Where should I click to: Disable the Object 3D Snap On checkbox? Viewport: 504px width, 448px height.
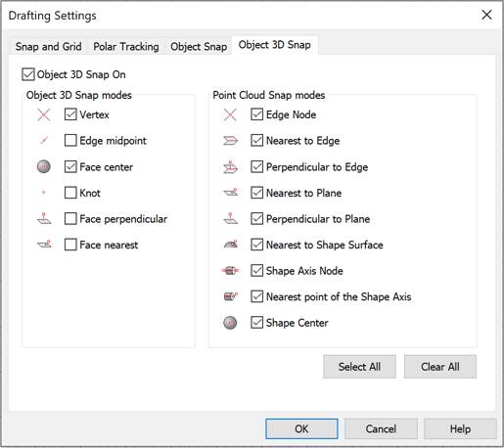28,74
